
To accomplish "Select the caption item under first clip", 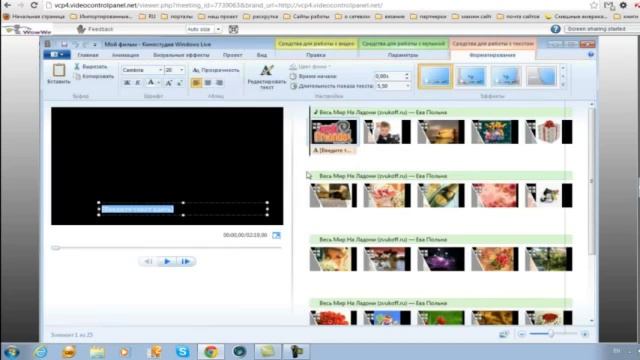I will 333,151.
